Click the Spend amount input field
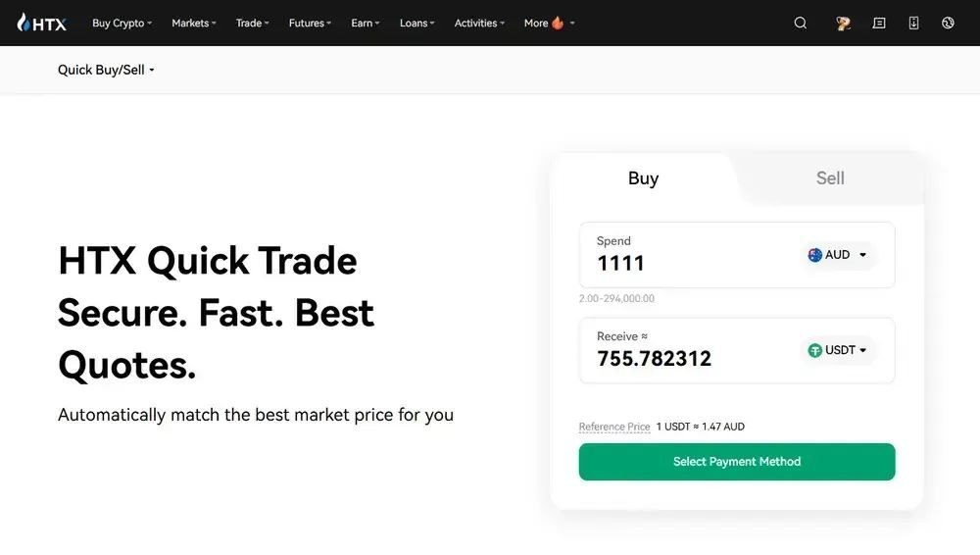The image size is (980, 555). [x=686, y=263]
